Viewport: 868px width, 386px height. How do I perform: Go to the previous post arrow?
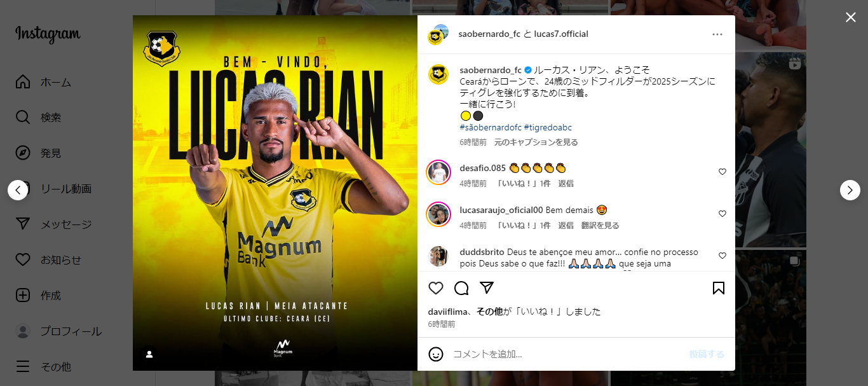pos(18,190)
